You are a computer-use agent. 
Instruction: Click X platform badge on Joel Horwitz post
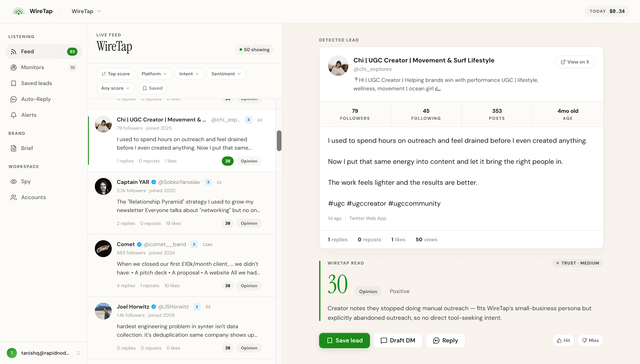coord(197,307)
